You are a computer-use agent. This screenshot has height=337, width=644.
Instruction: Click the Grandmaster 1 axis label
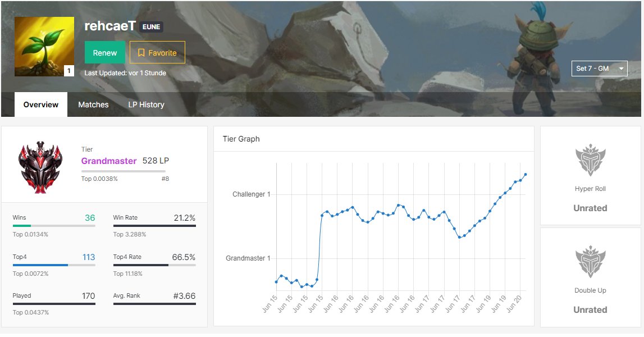click(248, 258)
